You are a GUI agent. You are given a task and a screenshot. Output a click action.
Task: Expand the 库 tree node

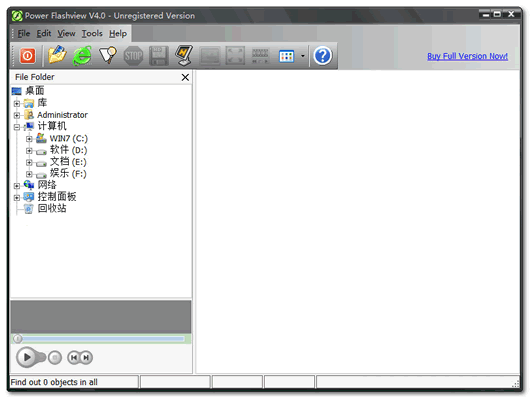click(17, 103)
